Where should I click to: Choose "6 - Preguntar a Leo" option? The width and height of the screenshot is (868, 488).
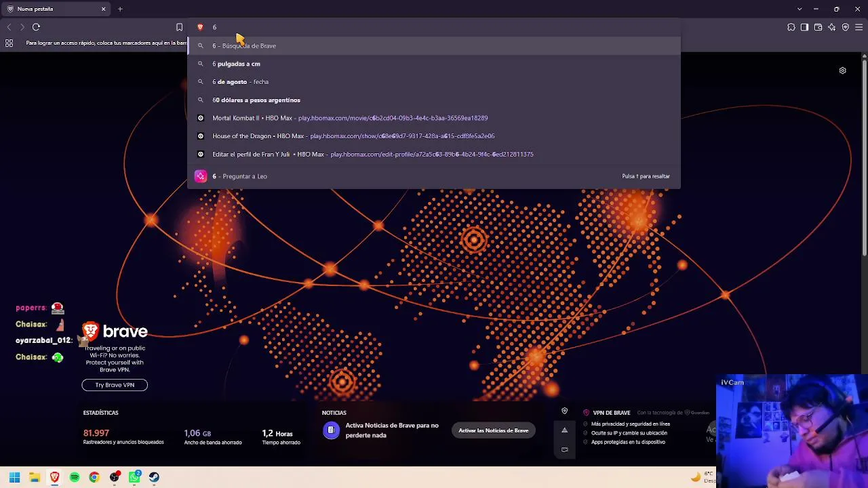(434, 176)
